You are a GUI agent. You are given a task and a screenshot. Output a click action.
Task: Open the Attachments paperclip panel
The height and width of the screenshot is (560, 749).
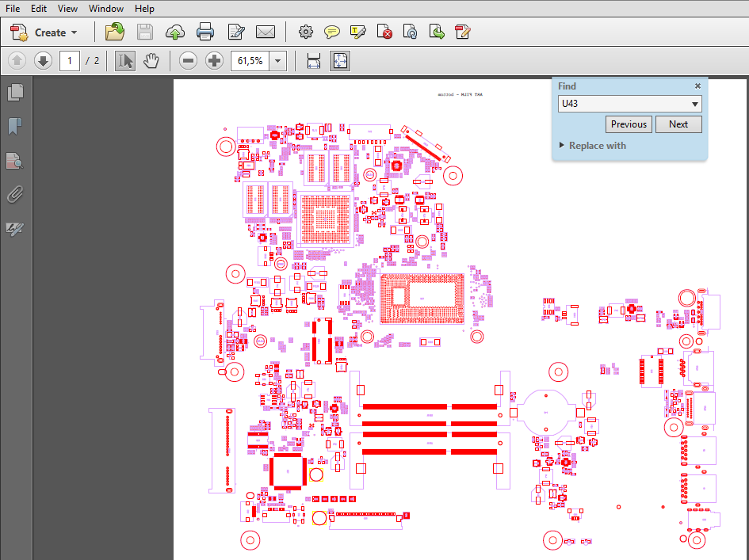[15, 195]
